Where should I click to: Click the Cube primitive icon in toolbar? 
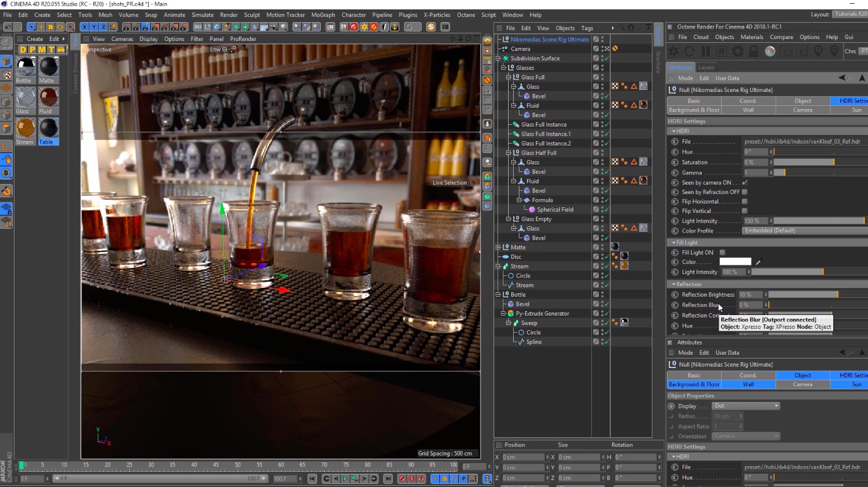pyautogui.click(x=216, y=27)
